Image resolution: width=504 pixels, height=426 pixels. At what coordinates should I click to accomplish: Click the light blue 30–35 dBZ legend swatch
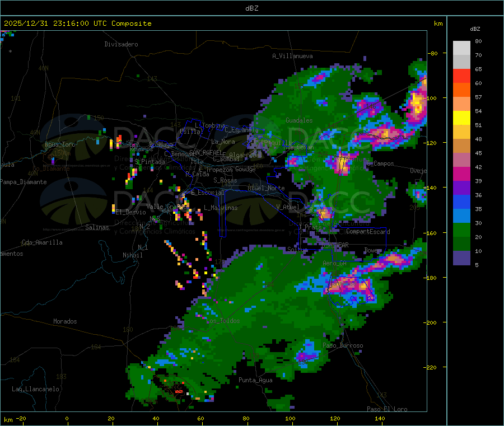point(461,216)
